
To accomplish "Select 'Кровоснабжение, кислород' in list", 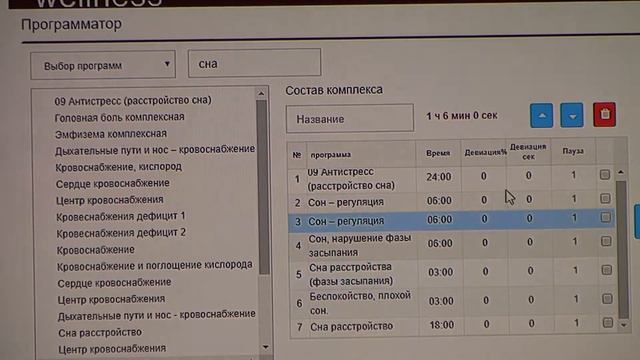I will click(118, 167).
